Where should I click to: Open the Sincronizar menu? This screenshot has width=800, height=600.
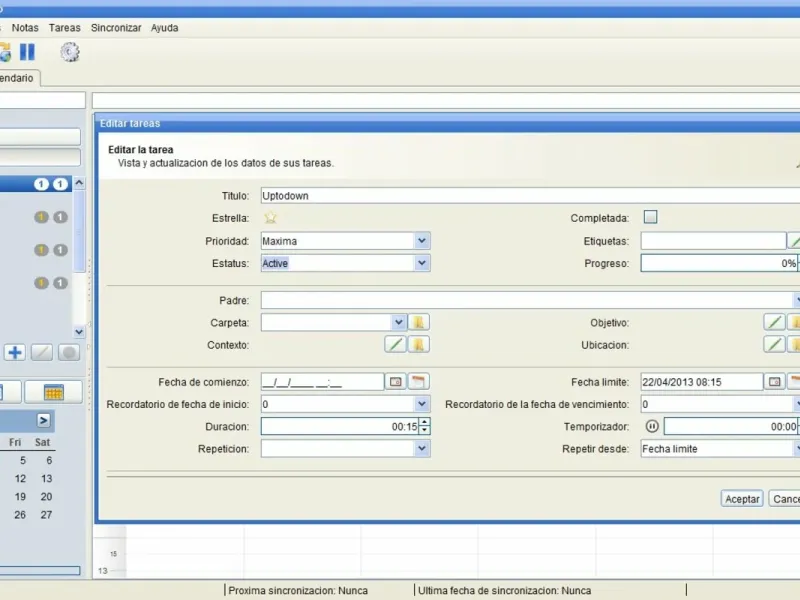[x=115, y=28]
